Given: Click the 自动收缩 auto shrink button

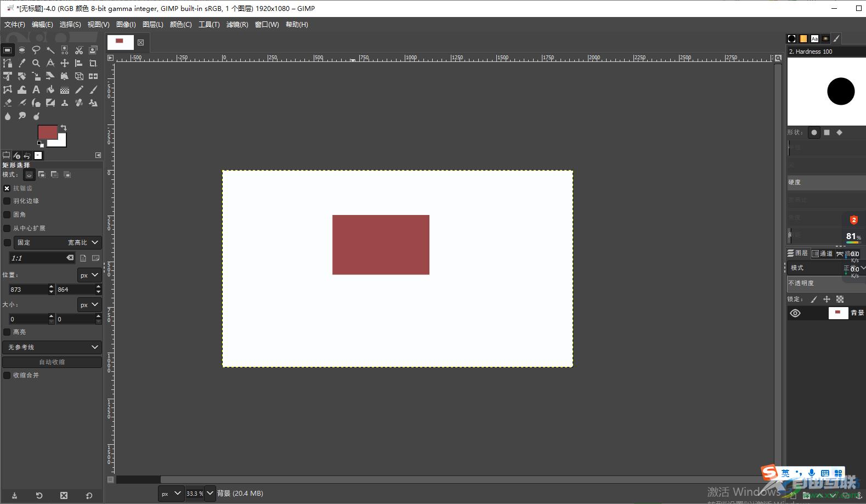Looking at the screenshot, I should click(x=52, y=362).
